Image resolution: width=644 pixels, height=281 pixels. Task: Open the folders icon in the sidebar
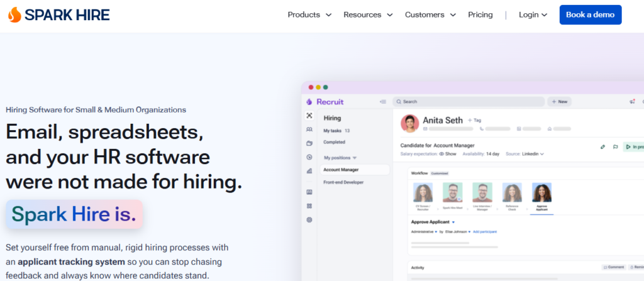point(309,143)
